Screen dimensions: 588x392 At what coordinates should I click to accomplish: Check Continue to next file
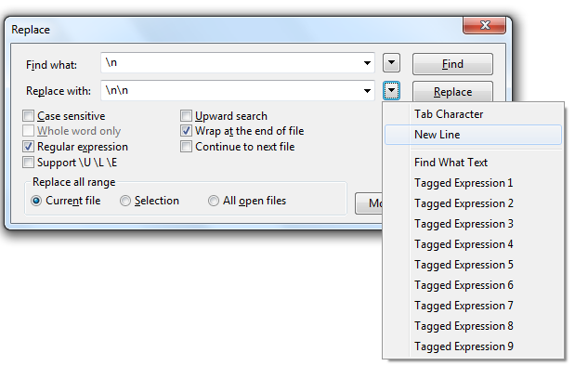click(187, 147)
